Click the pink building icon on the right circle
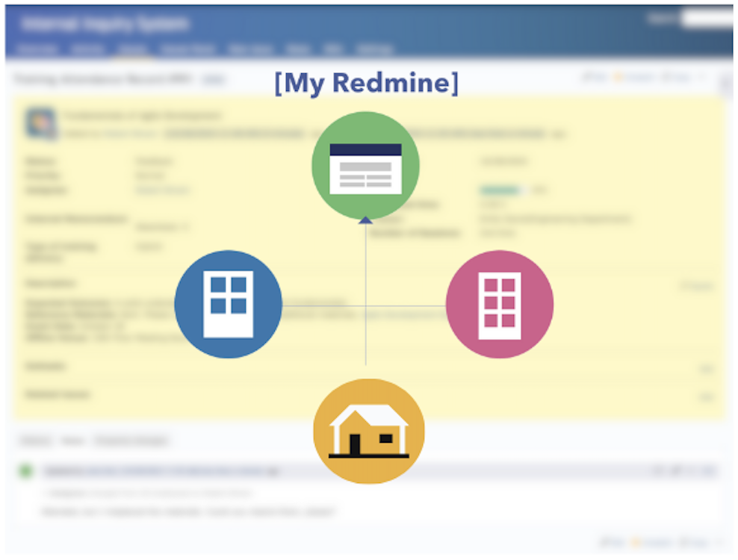This screenshot has height=560, width=738. click(499, 303)
